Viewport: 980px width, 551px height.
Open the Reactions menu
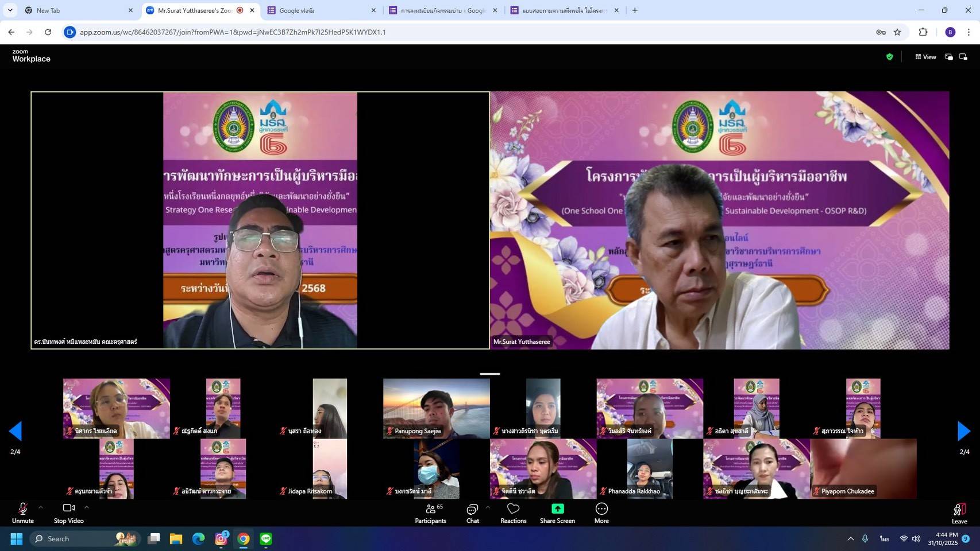513,513
